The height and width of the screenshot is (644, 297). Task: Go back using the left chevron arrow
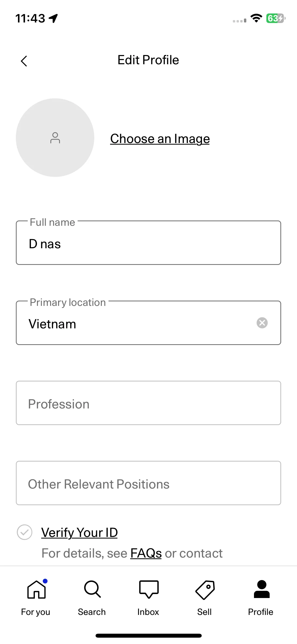[24, 61]
